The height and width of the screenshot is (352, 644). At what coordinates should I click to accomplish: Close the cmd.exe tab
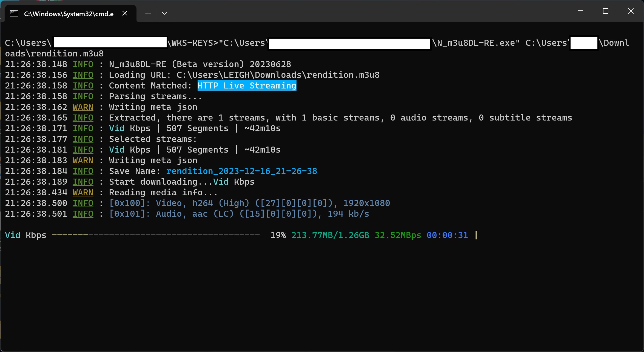click(125, 13)
